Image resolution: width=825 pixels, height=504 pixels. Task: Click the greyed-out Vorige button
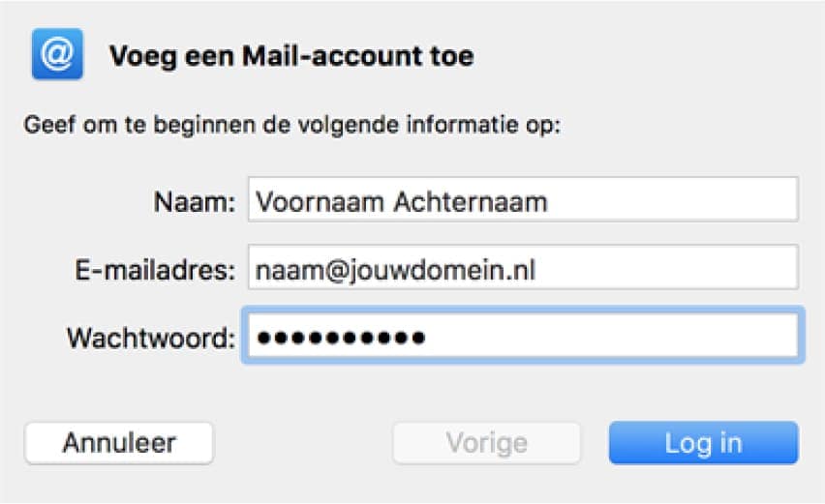[486, 444]
